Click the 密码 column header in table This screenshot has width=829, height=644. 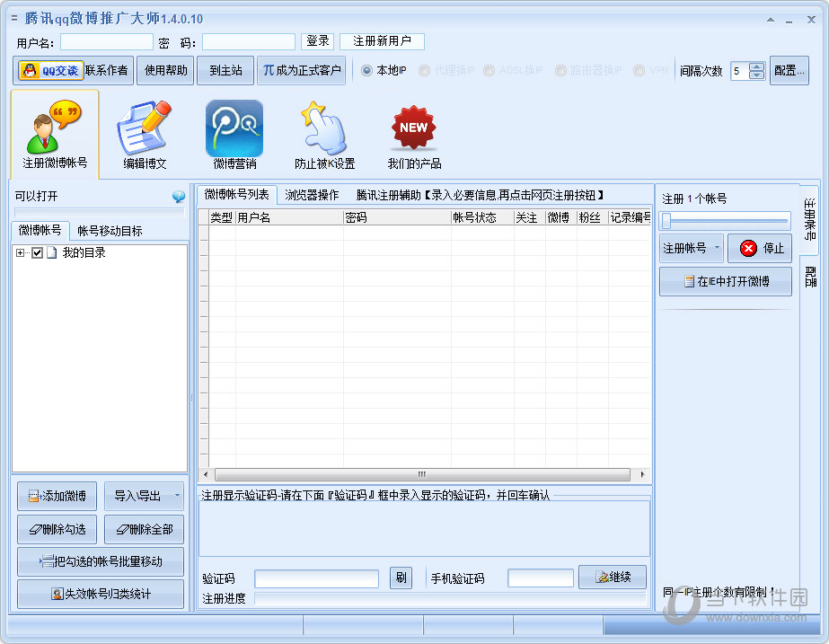(x=397, y=217)
